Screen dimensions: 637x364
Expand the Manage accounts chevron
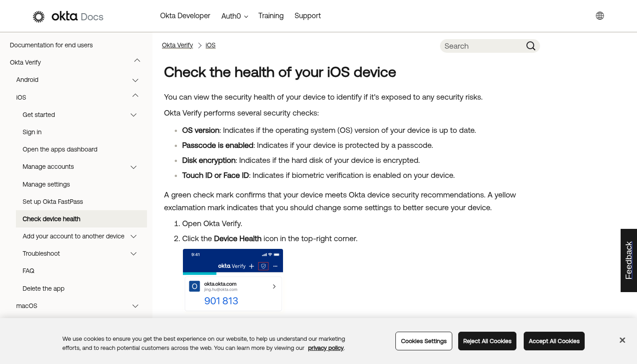134,167
